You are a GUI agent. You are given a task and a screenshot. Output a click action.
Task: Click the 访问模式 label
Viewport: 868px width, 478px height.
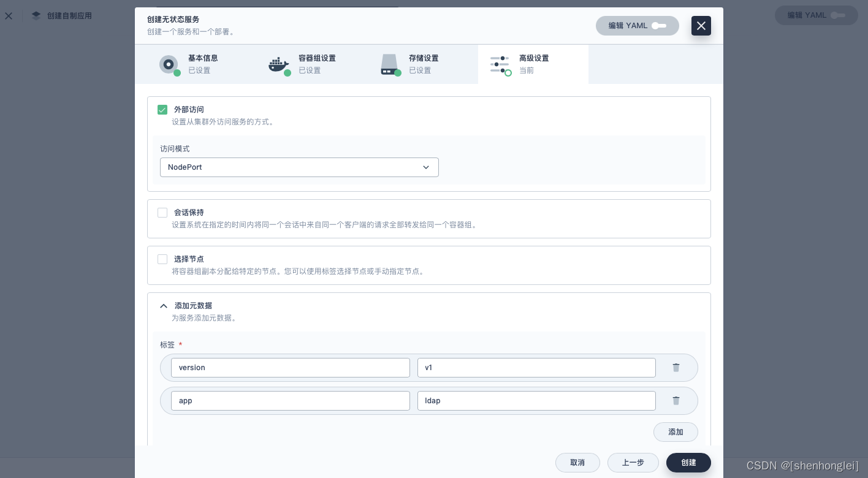[x=175, y=149]
